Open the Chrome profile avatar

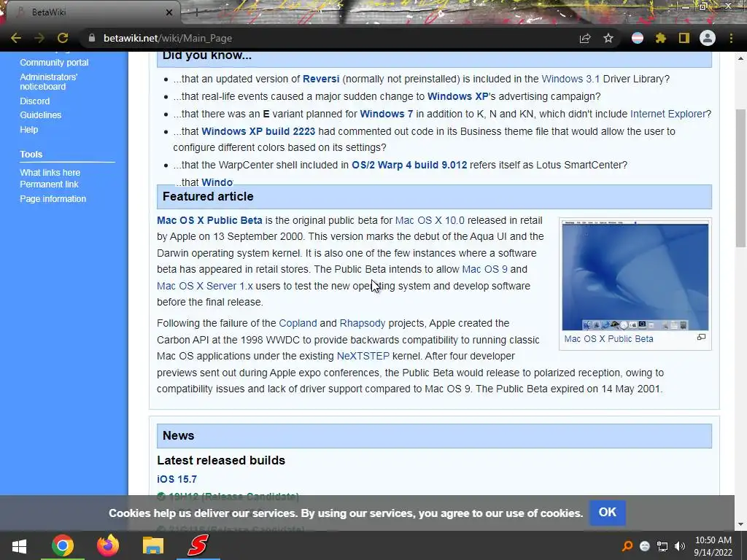708,38
